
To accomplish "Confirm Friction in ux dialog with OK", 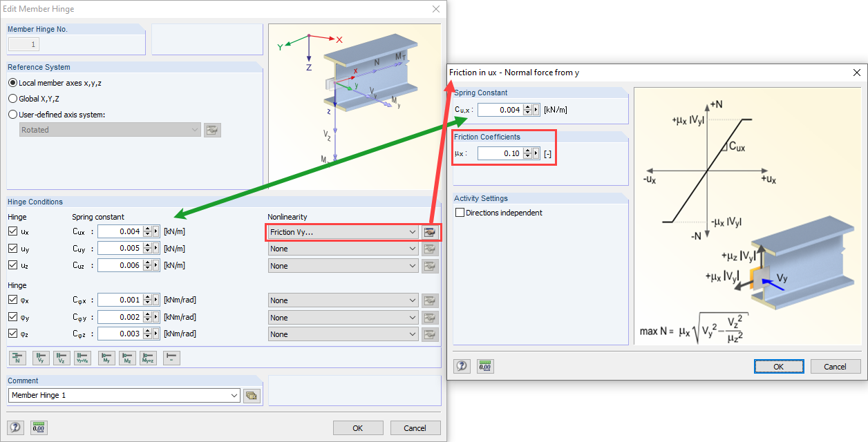I will point(778,366).
